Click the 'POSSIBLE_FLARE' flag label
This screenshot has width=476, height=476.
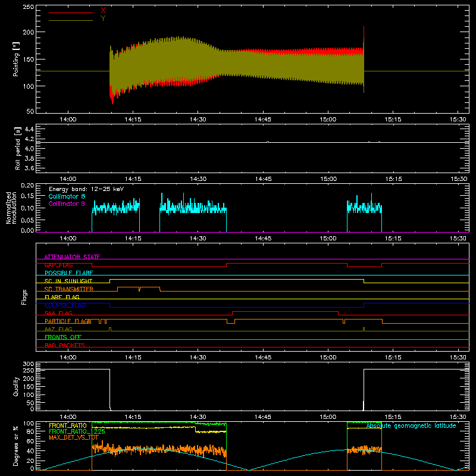point(68,273)
